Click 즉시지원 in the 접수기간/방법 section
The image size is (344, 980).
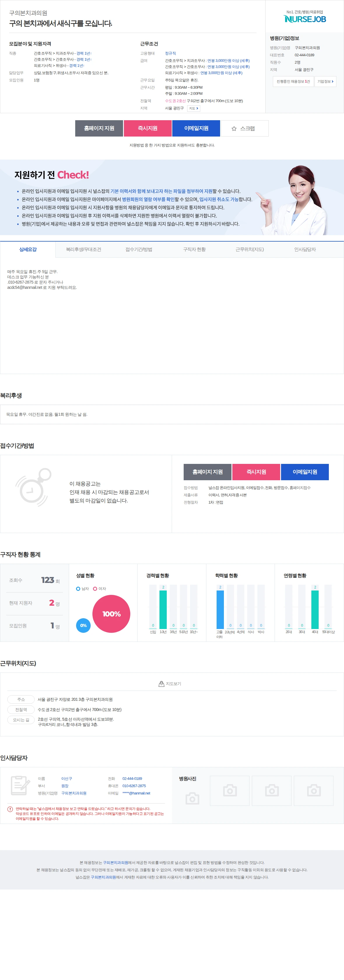point(256,472)
